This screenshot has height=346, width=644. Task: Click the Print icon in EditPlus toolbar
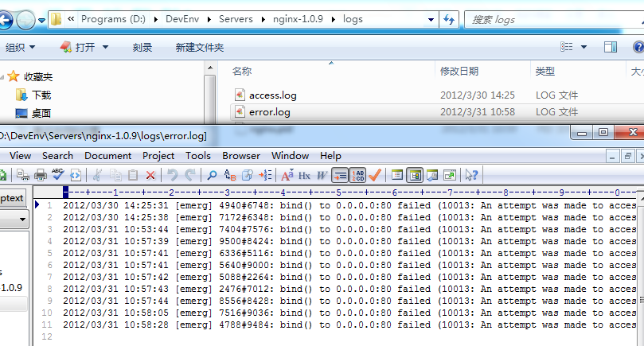41,175
